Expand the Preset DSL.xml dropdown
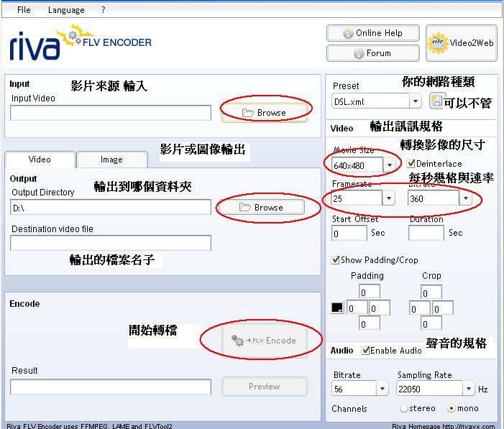 (x=416, y=101)
